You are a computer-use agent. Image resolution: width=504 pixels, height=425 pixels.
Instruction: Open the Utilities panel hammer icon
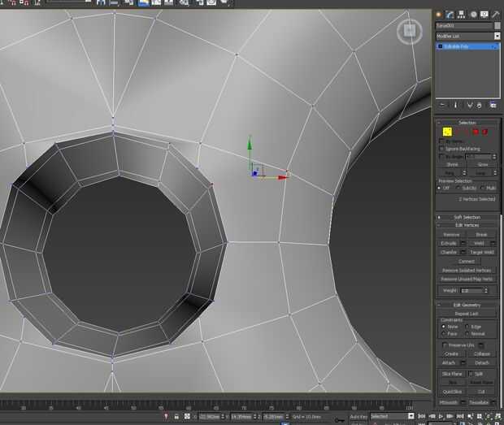[x=495, y=14]
